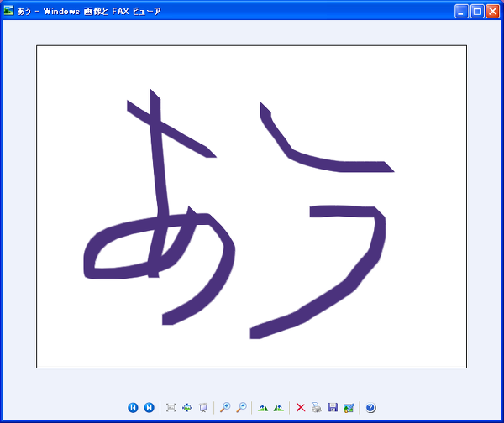Maximize the viewer window
This screenshot has height=423, width=504.
tap(476, 11)
